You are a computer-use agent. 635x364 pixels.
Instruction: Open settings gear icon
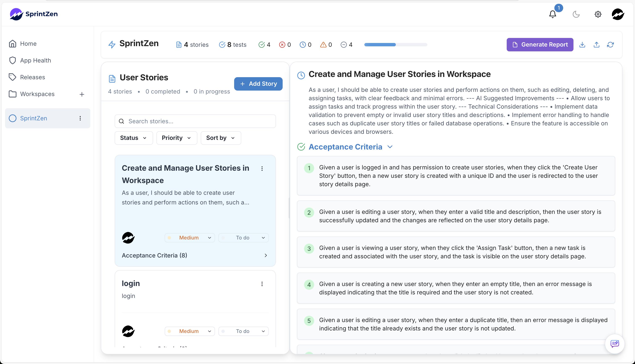(598, 14)
